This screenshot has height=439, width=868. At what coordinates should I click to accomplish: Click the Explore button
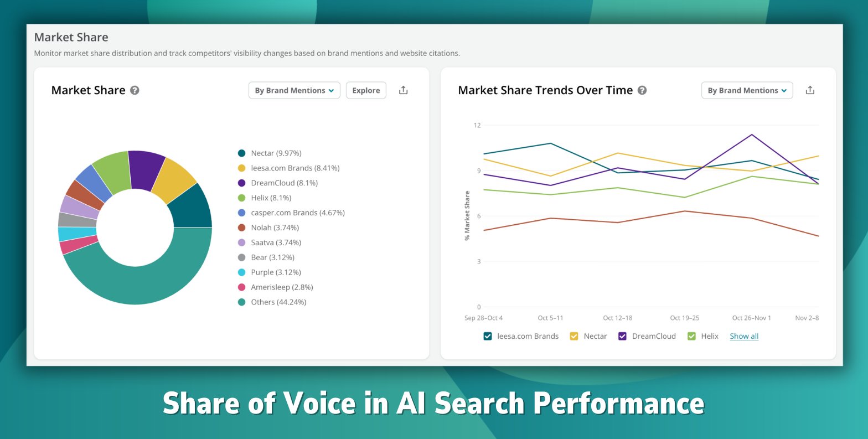(366, 90)
